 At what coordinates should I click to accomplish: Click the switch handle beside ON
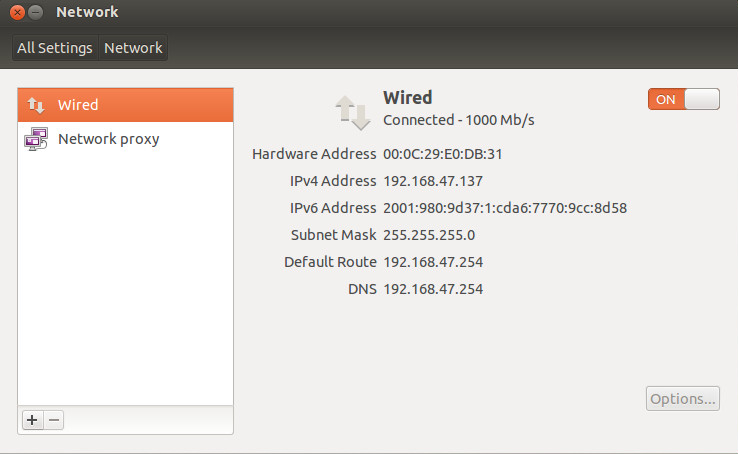click(x=702, y=99)
